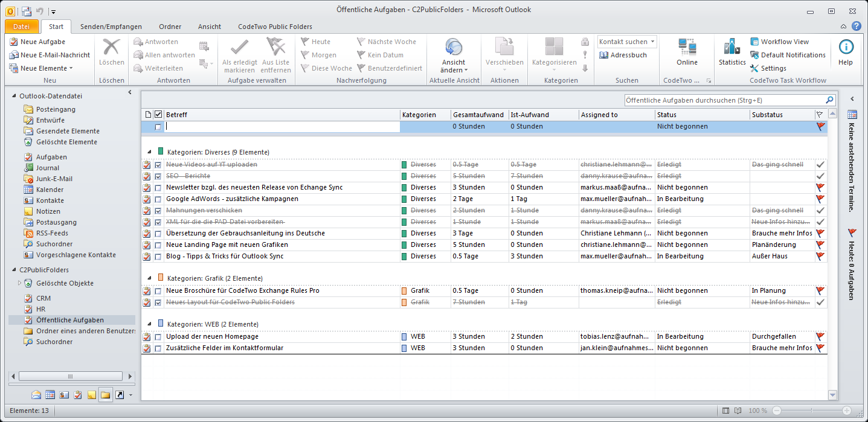Click the new task Betreff entry field
The image size is (868, 422).
(282, 127)
